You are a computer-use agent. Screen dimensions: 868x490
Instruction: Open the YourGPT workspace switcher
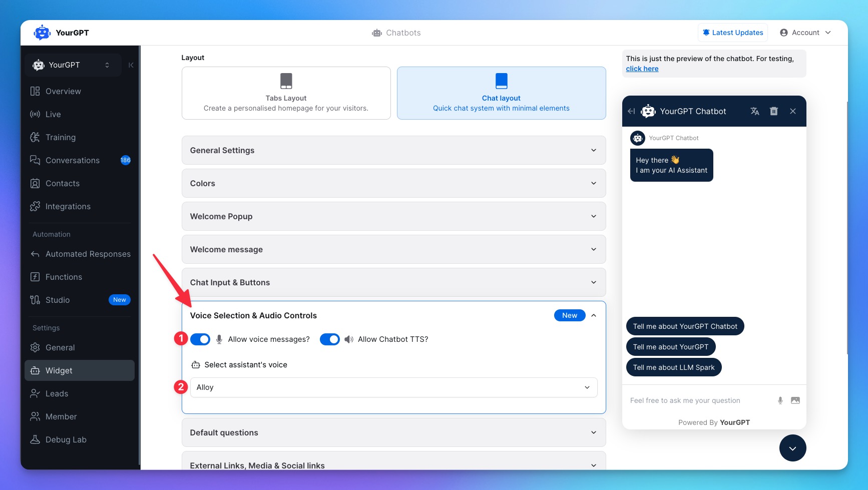tap(73, 65)
